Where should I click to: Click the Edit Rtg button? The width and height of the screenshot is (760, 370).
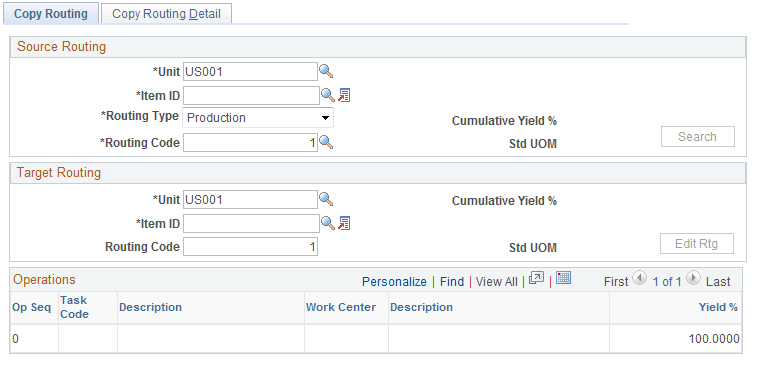pyautogui.click(x=697, y=243)
